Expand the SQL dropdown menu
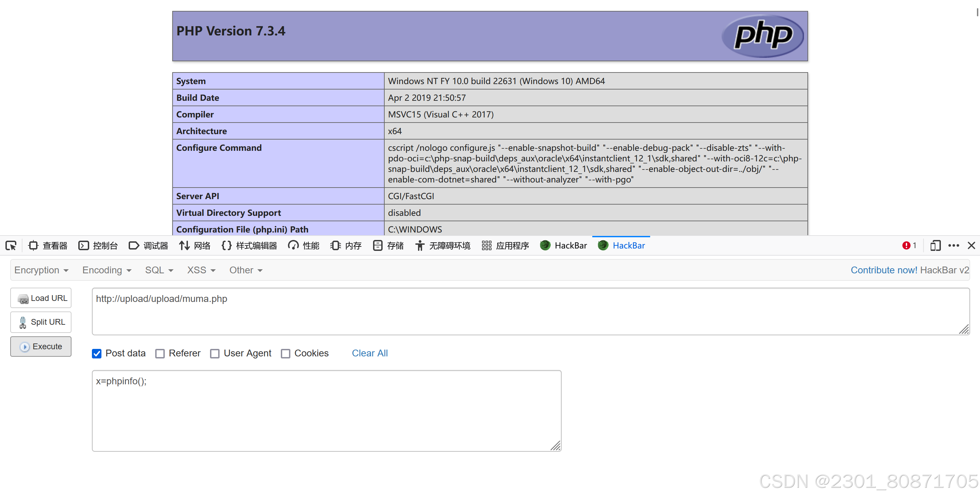This screenshot has height=498, width=980. point(159,270)
